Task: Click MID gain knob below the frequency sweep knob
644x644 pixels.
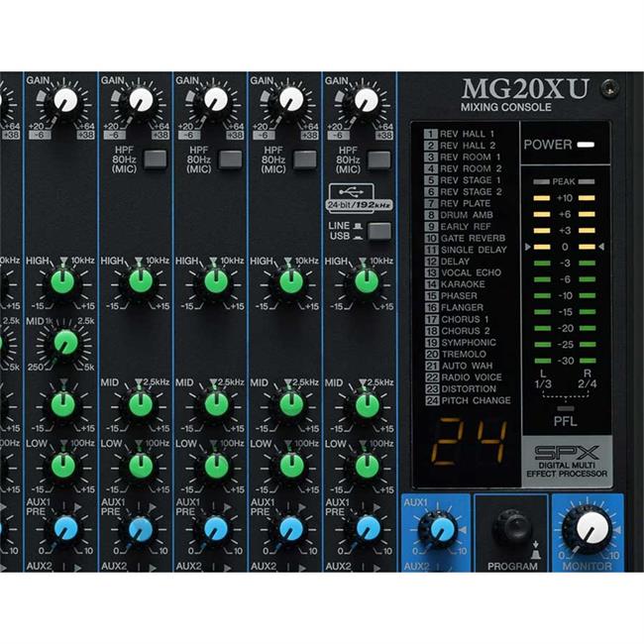Action: (x=62, y=404)
